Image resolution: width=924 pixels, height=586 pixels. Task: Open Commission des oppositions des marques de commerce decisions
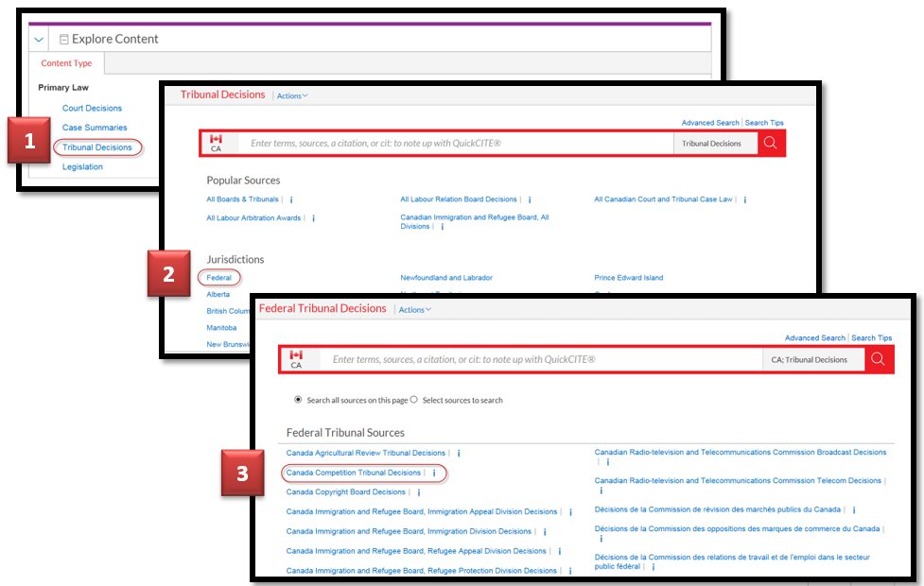[737, 529]
